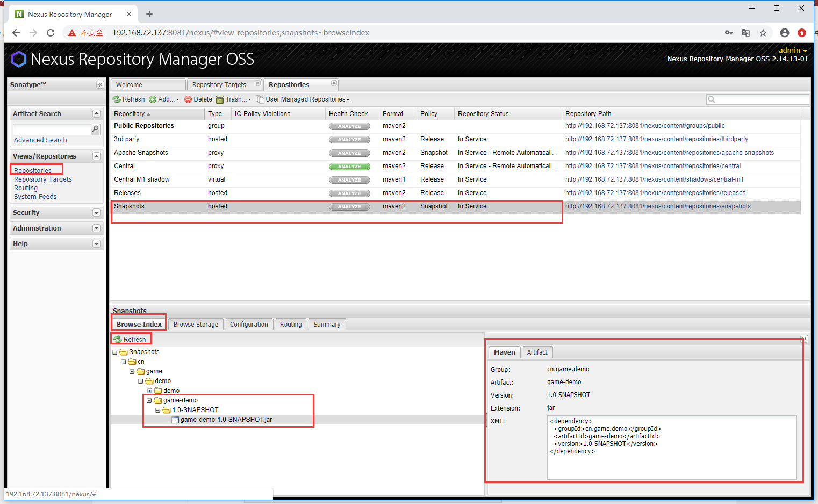The width and height of the screenshot is (818, 504).
Task: Switch to the Artifact tab in details
Action: (x=537, y=352)
